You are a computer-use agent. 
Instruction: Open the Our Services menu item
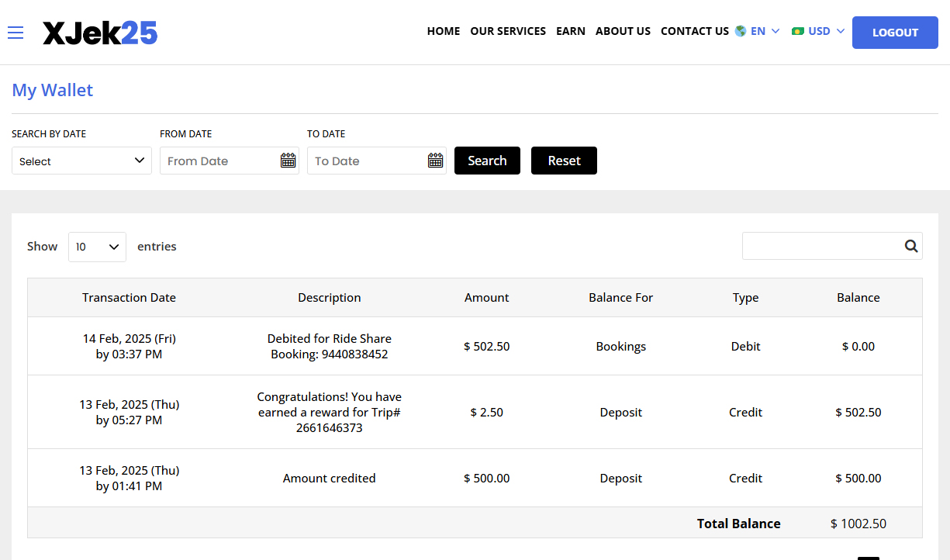coord(508,31)
